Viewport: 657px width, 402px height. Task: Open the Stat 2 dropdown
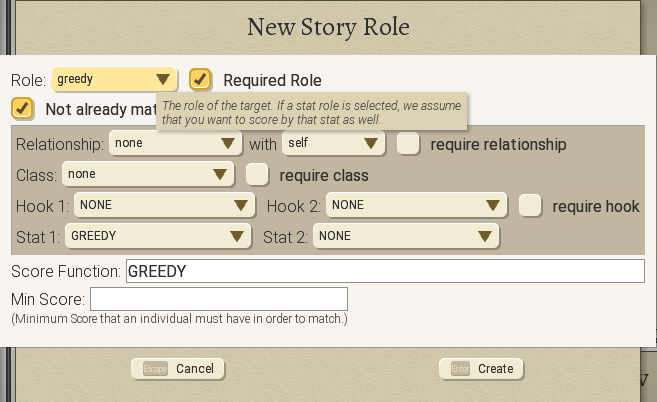pyautogui.click(x=406, y=236)
